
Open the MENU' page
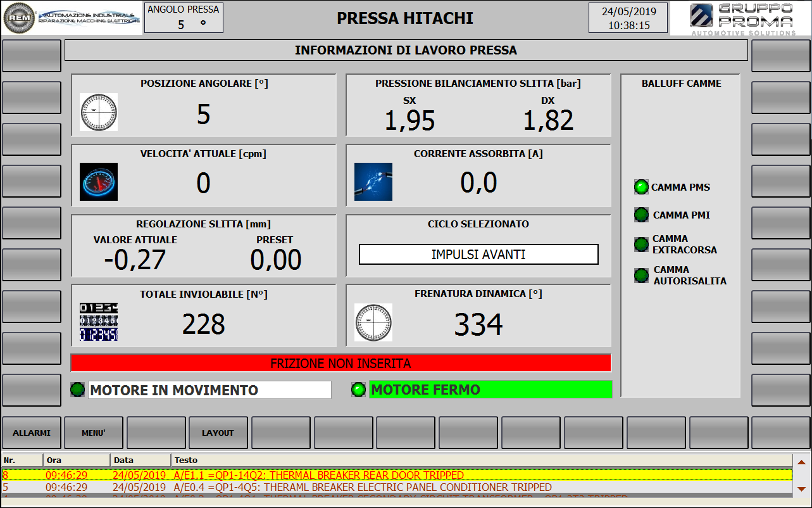point(94,433)
